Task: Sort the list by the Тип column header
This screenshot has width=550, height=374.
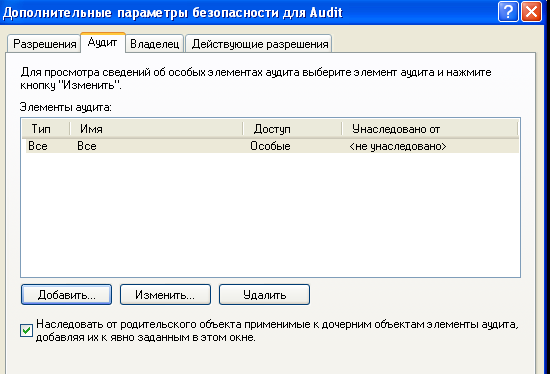Action: 46,129
